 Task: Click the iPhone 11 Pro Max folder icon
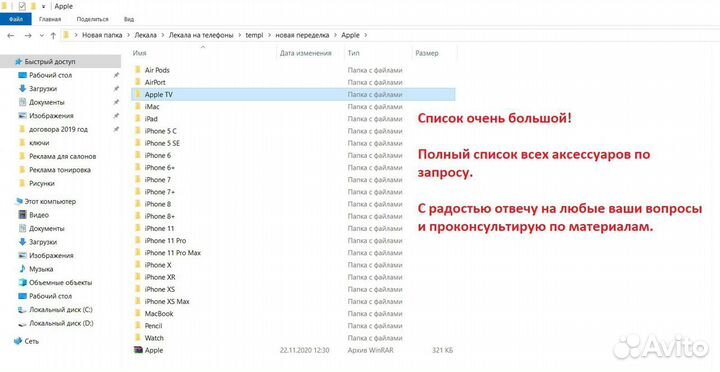pos(138,253)
